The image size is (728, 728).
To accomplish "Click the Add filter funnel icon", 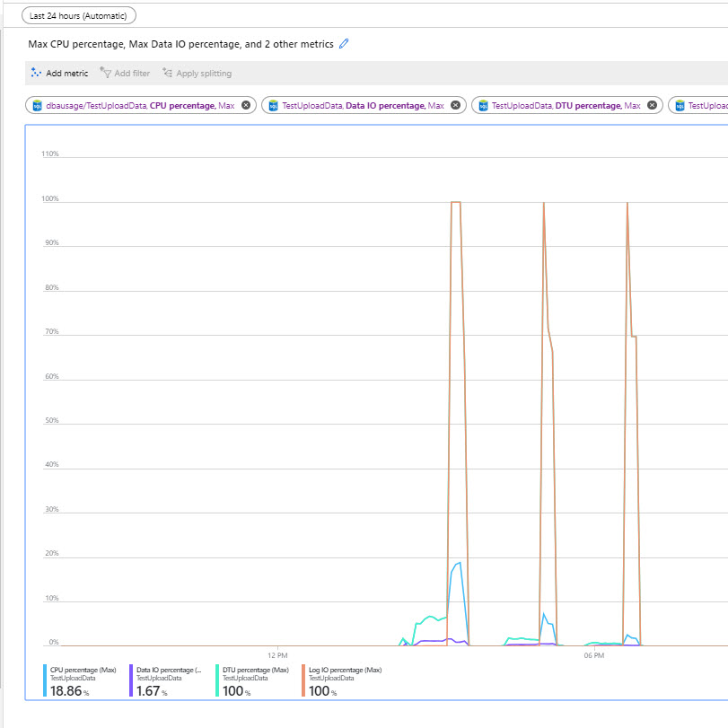I will click(105, 73).
